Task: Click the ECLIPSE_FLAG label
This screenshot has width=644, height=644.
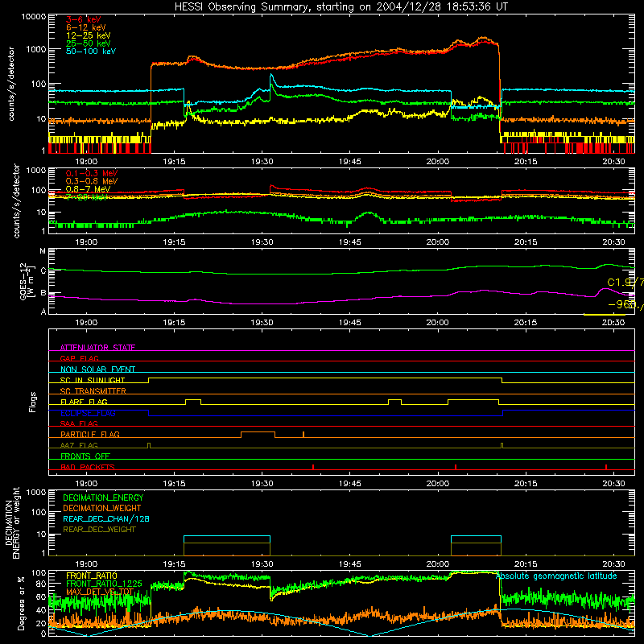Action: 88,413
